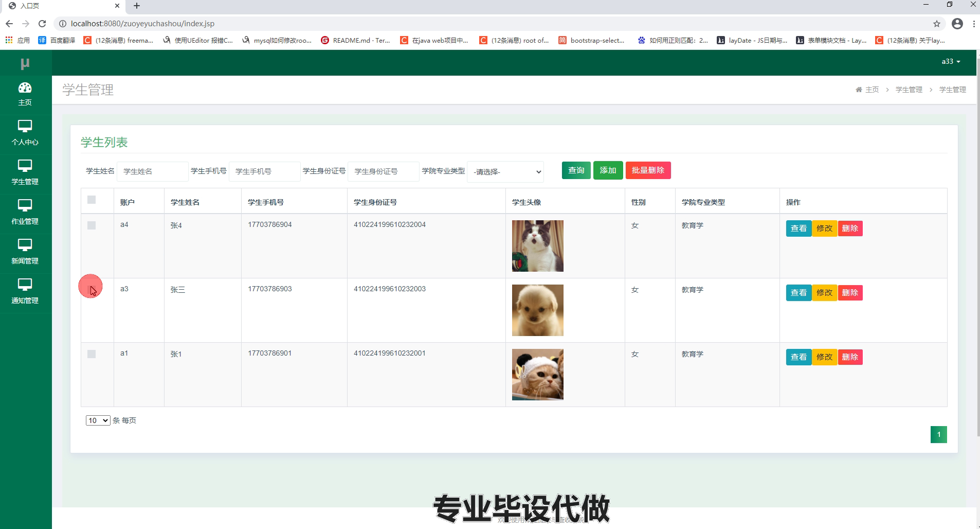980x529 pixels.
Task: Open the README.md bookmark
Action: [355, 40]
